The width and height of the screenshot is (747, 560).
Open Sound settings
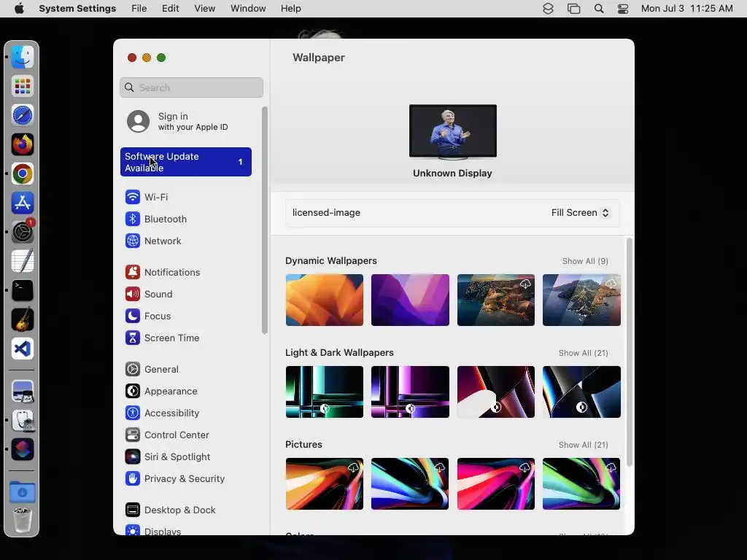149,295
